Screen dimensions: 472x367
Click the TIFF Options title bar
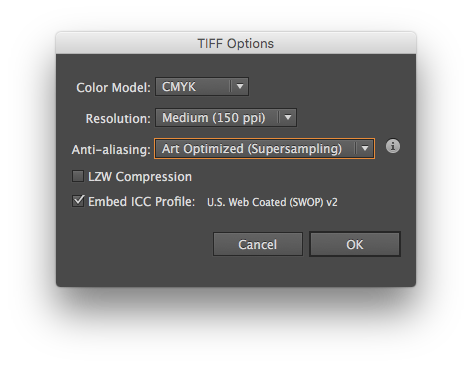pos(236,43)
